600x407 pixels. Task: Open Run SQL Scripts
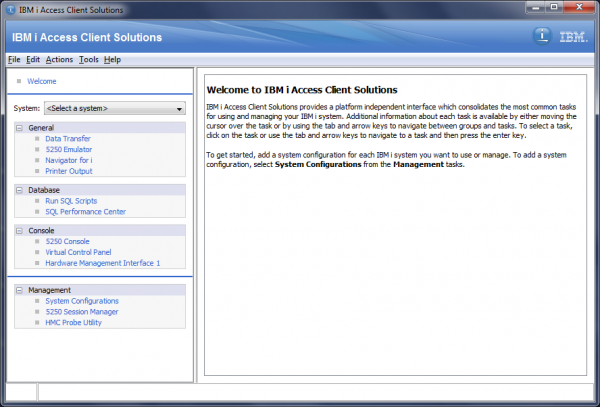point(71,201)
